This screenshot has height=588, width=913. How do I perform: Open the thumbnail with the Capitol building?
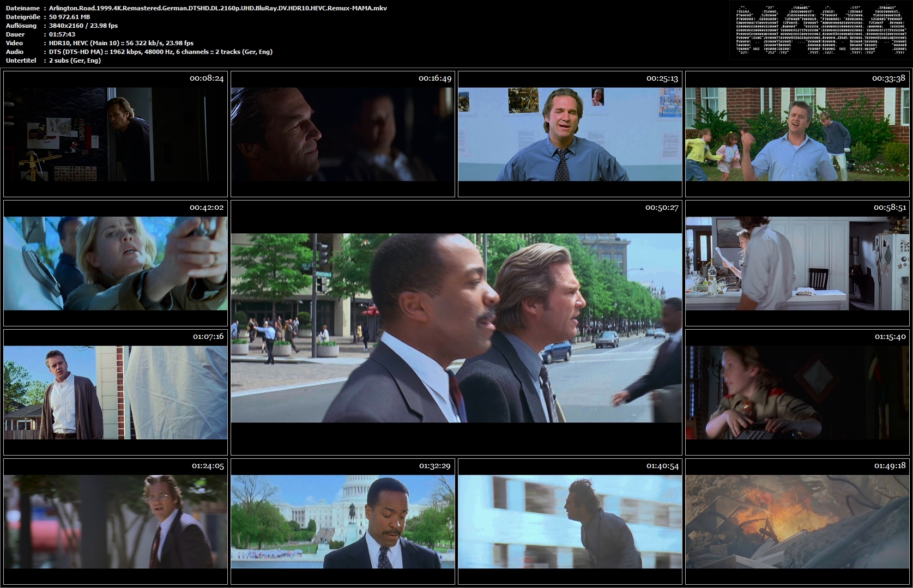point(343,522)
